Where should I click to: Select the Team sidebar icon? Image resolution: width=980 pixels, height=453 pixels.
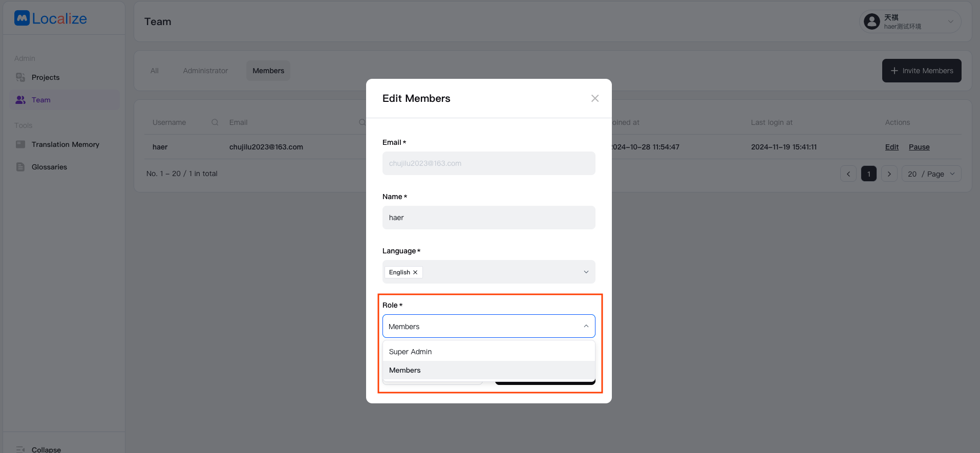[x=20, y=100]
